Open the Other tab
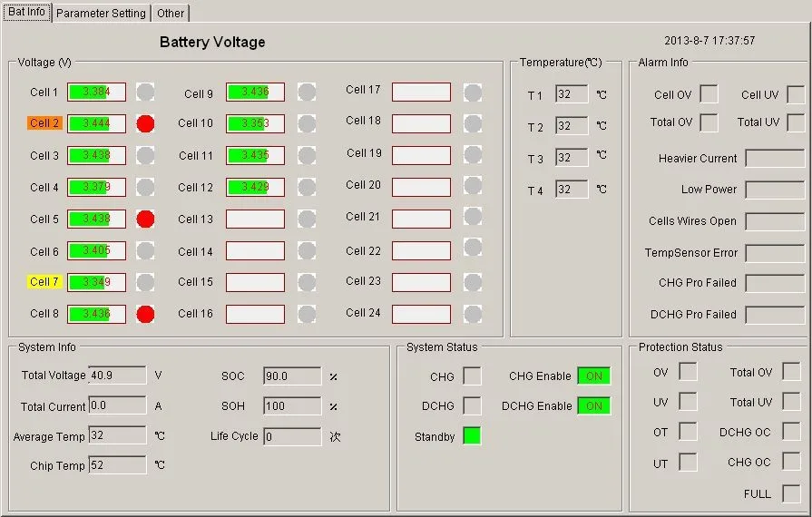 [171, 13]
